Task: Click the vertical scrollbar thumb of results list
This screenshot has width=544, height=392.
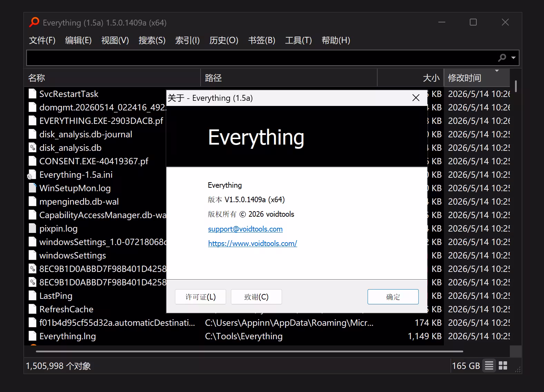Action: coord(516,86)
